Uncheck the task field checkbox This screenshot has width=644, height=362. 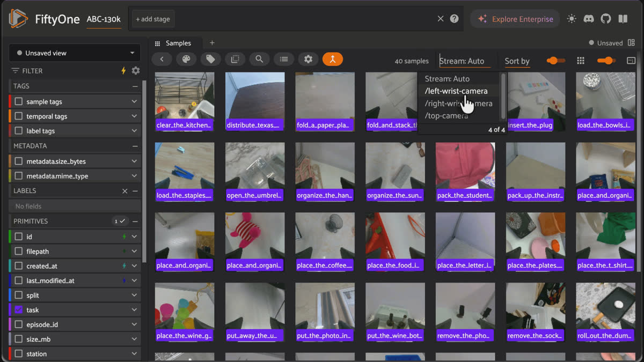point(19,310)
